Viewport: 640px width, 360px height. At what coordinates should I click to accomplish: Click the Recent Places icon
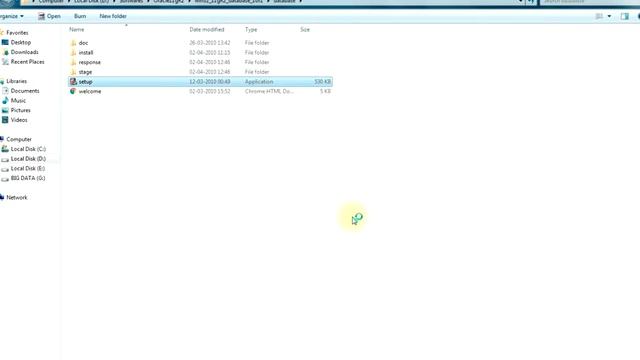5,62
